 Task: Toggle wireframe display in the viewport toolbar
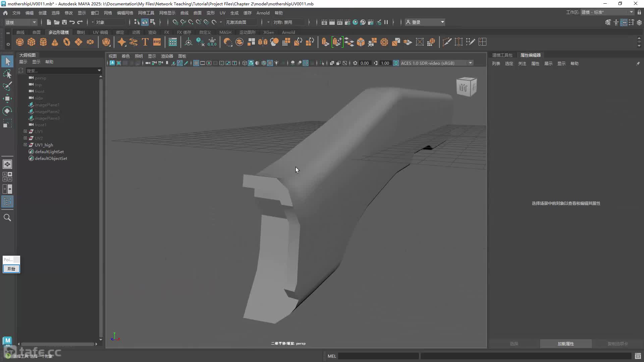(x=245, y=63)
